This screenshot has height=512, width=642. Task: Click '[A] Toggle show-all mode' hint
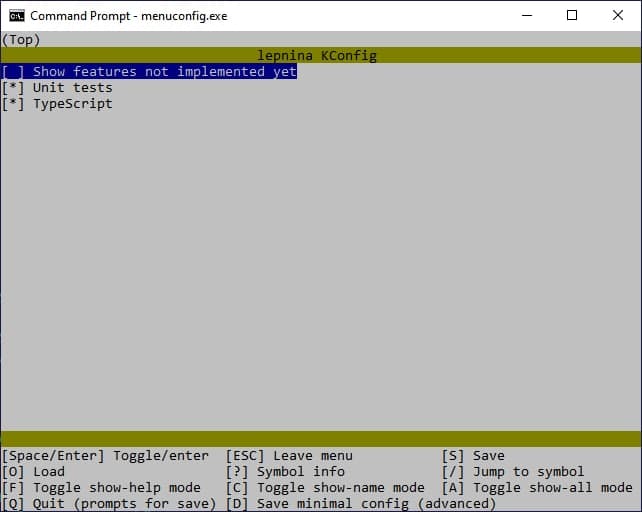[537, 487]
